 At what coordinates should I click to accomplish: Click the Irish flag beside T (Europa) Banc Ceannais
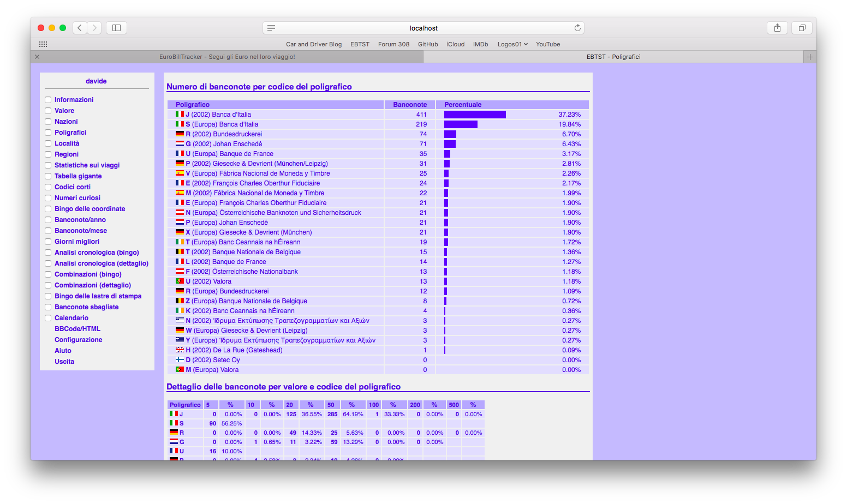pos(179,242)
